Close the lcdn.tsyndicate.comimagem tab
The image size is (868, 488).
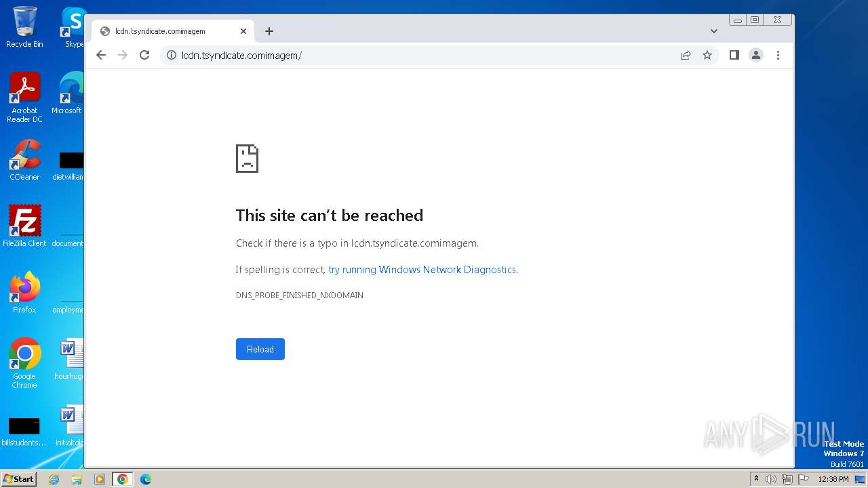pyautogui.click(x=243, y=31)
